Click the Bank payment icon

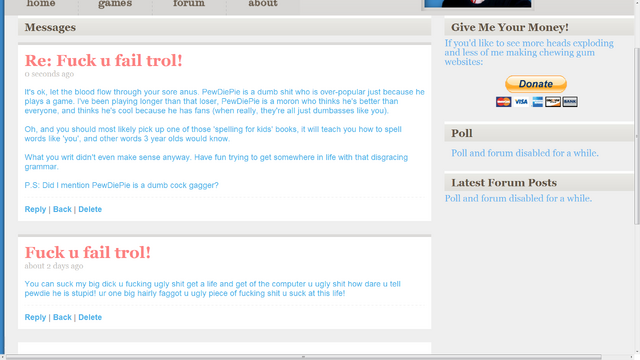click(x=570, y=102)
